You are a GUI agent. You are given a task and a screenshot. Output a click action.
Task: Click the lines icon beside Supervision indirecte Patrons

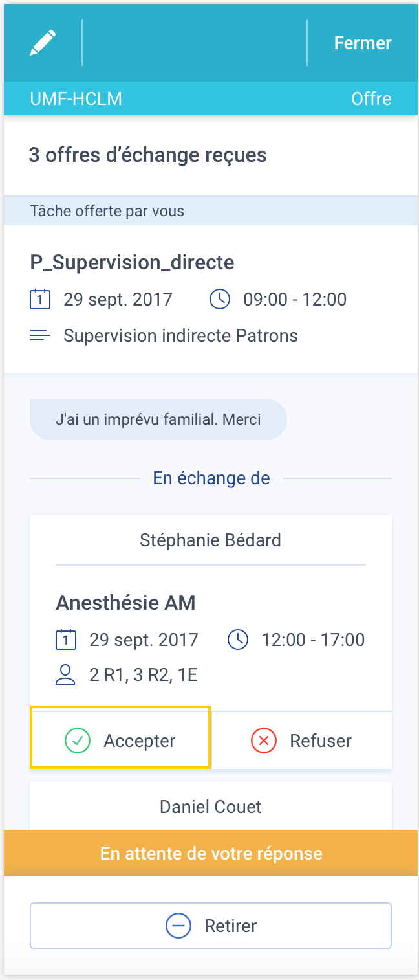point(40,336)
